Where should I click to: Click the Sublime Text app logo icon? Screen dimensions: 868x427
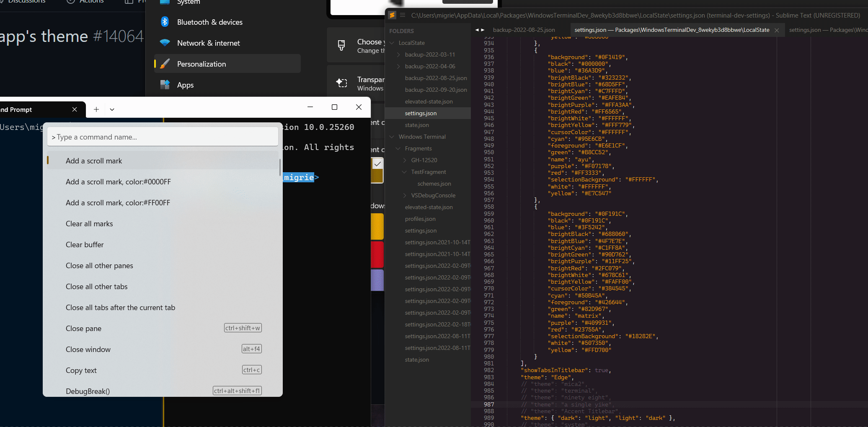tap(392, 15)
